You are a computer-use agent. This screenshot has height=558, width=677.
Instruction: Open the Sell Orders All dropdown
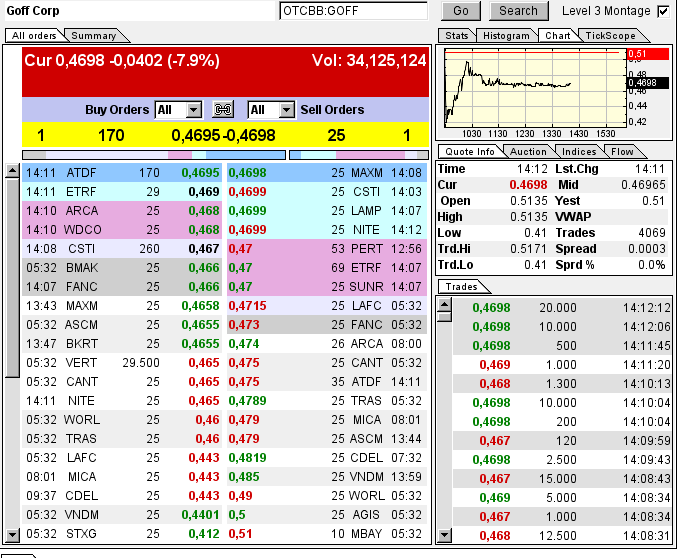pyautogui.click(x=271, y=110)
